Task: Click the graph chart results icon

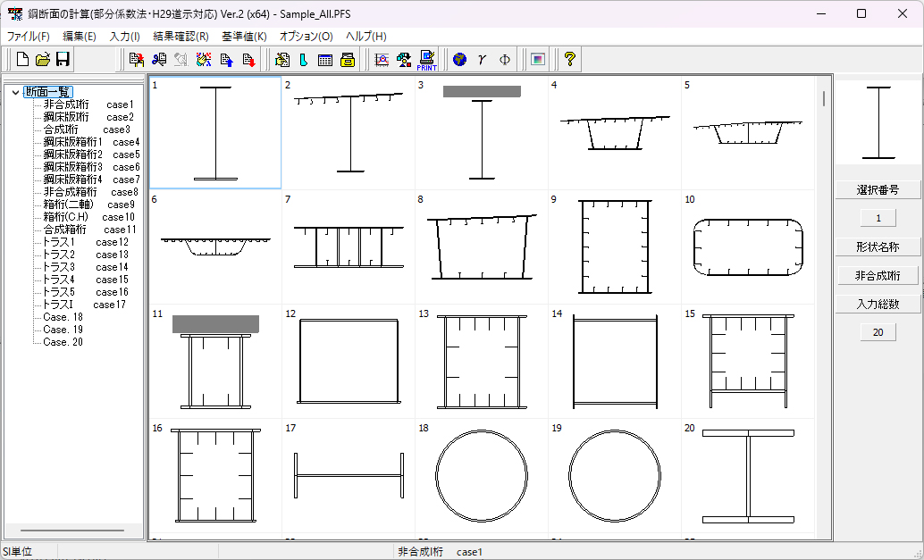Action: (x=382, y=60)
